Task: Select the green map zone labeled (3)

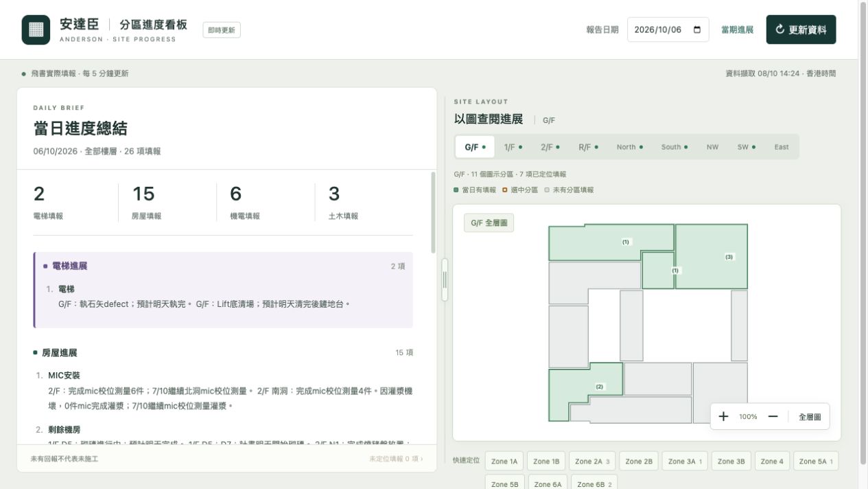Action: [x=712, y=256]
